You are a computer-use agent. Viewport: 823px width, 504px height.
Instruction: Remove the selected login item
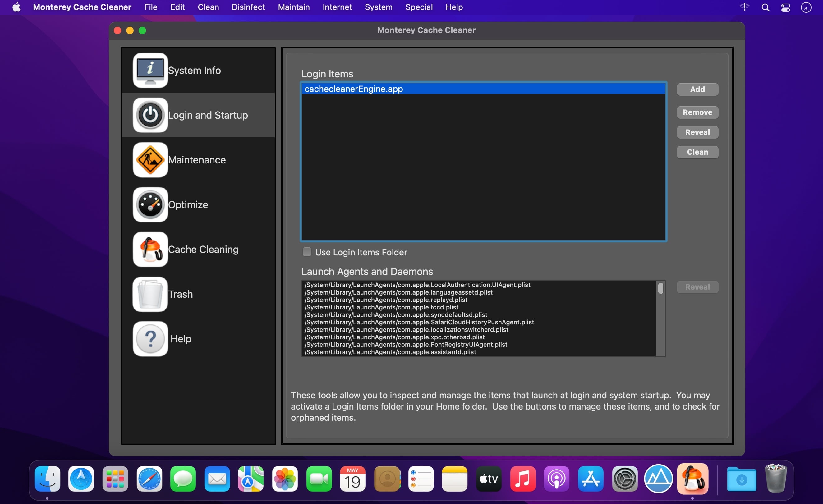[x=697, y=112]
